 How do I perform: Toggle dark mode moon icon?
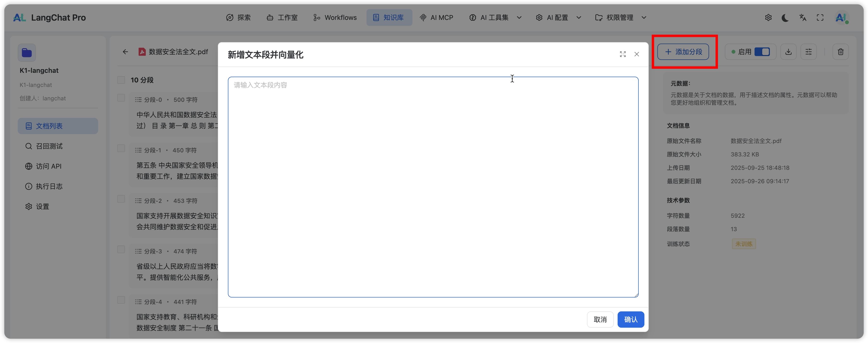pos(785,17)
